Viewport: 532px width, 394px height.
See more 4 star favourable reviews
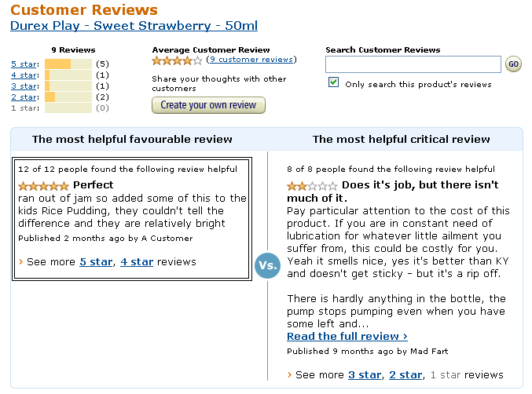[x=136, y=262]
